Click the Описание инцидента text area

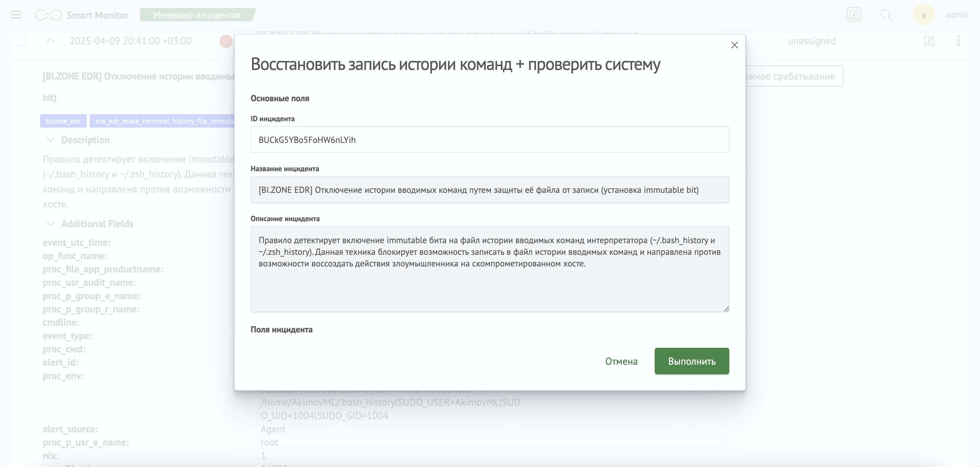[490, 269]
